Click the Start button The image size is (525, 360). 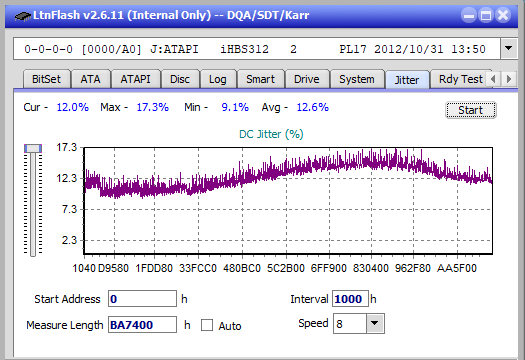pos(471,110)
